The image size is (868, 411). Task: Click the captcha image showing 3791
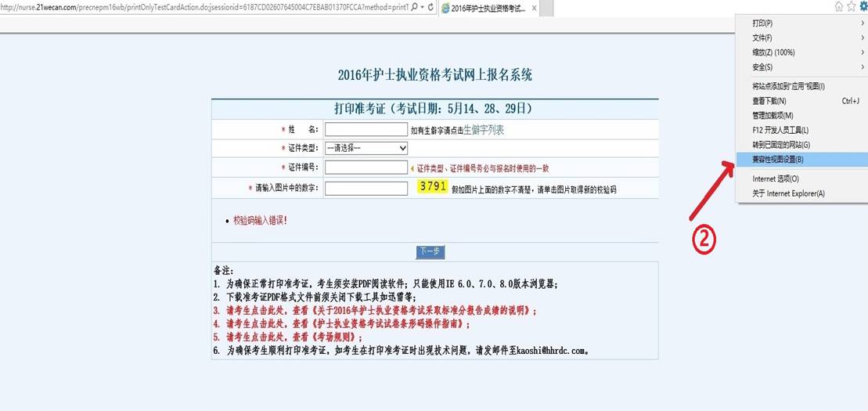(x=433, y=187)
